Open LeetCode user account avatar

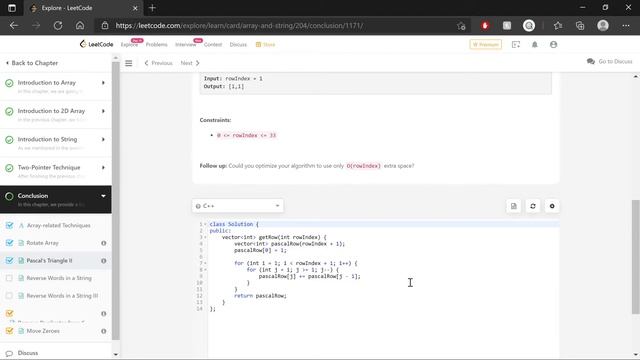(553, 44)
